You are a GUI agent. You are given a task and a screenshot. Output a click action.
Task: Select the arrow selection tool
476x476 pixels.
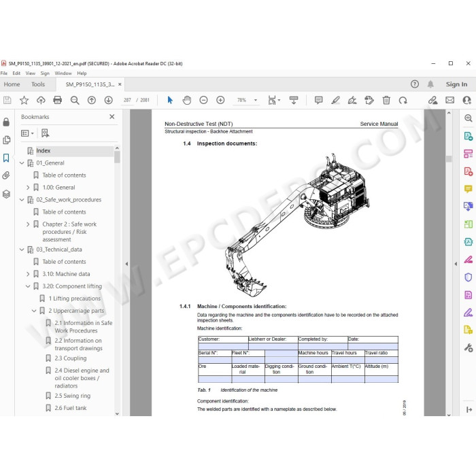(x=170, y=100)
